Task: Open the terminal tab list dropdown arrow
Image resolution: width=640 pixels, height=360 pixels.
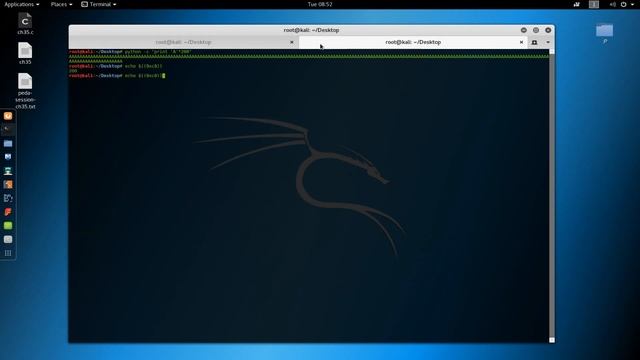Action: pos(548,42)
